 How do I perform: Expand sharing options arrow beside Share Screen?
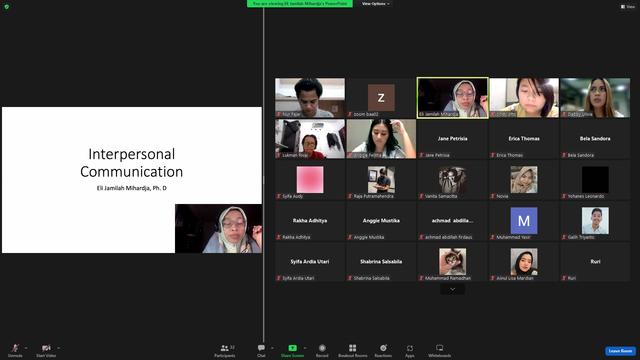tap(305, 348)
